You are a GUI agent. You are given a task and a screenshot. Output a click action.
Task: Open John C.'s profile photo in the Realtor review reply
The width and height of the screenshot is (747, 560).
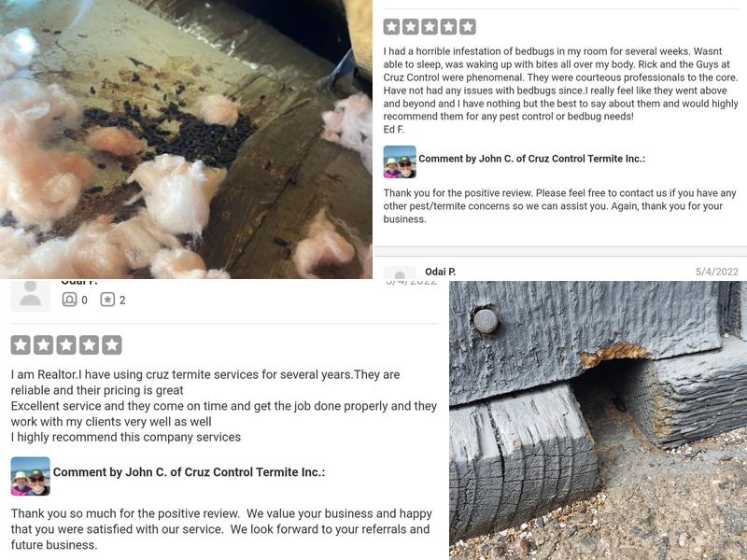pyautogui.click(x=31, y=476)
